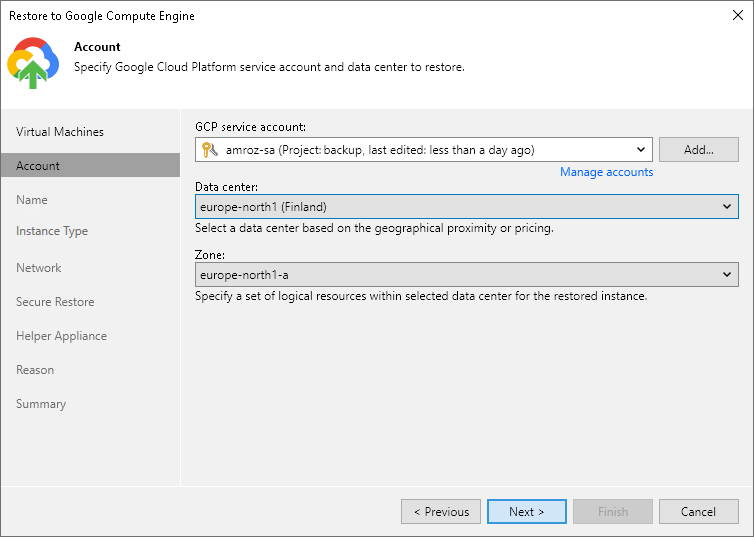Expand the Zone dropdown arrow
Image resolution: width=754 pixels, height=537 pixels.
click(727, 275)
